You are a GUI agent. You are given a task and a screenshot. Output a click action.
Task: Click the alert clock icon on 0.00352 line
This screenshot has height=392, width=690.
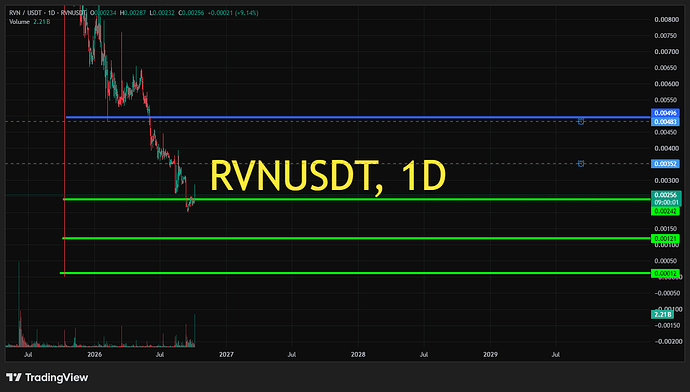(581, 163)
